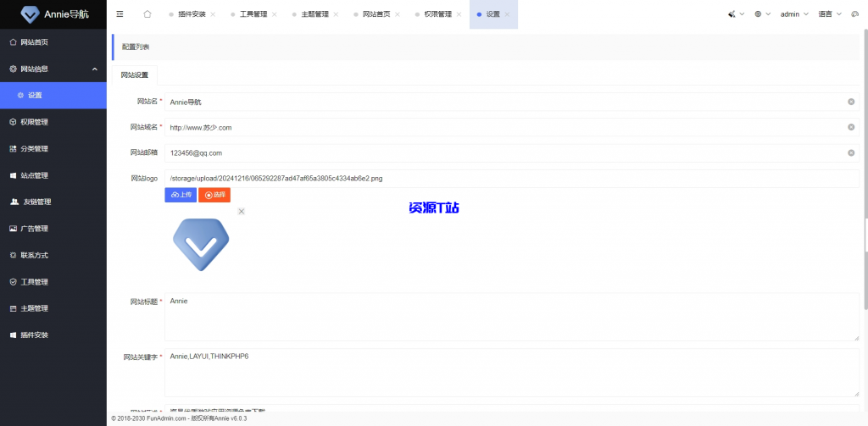Click the 网站logo path field
Viewport: 868px width, 426px height.
[x=511, y=178]
